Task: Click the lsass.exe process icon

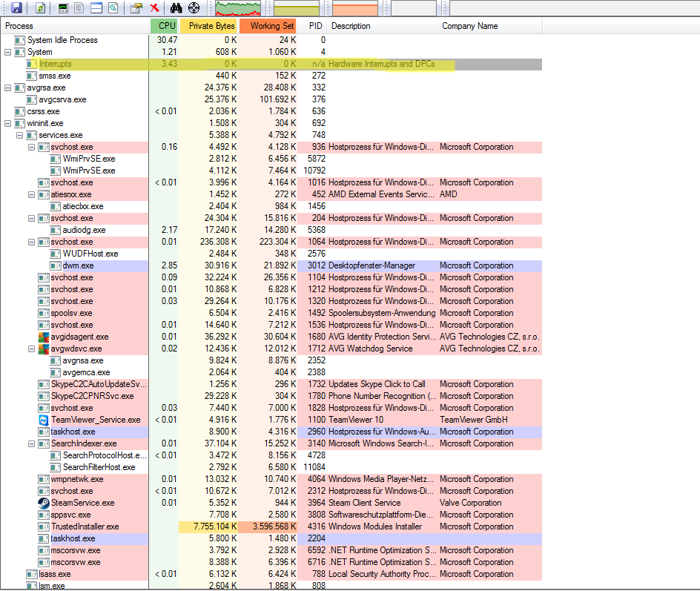Action: tap(32, 574)
